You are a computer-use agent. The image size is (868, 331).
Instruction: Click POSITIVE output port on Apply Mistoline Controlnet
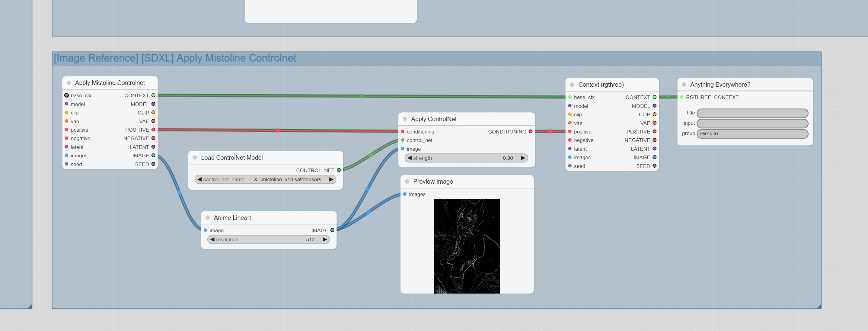(153, 130)
